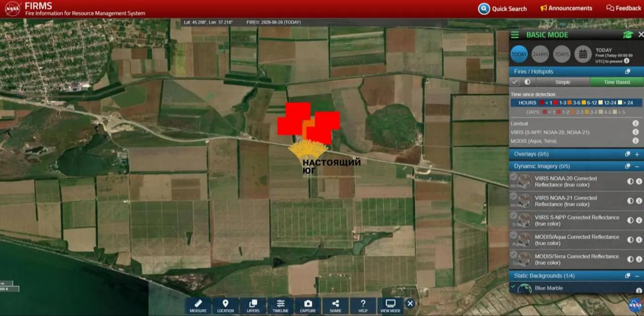Image resolution: width=644 pixels, height=316 pixels.
Task: Click the FIRMS title text
Action: 38,6
